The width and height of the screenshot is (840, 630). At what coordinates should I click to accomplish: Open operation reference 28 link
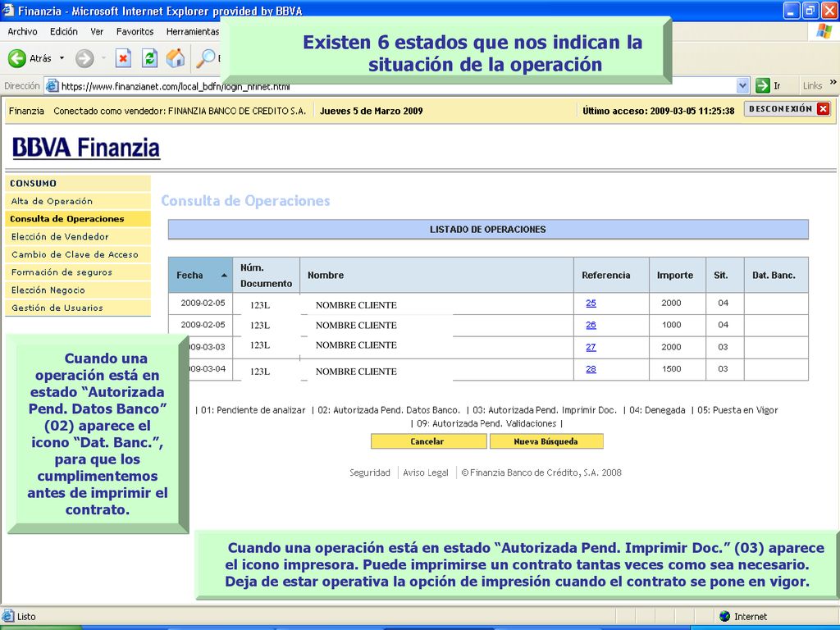point(591,369)
